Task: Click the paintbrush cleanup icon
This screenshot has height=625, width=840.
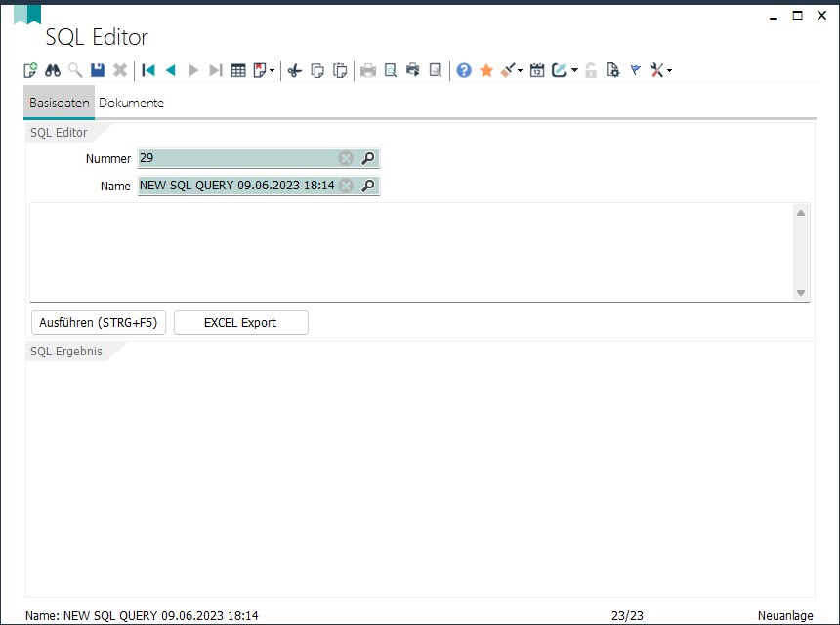Action: [508, 70]
